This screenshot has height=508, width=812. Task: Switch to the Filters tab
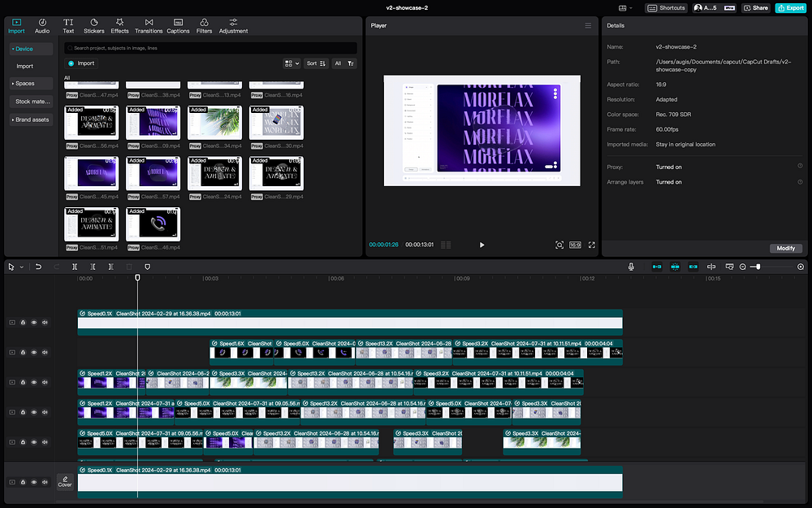[204, 26]
